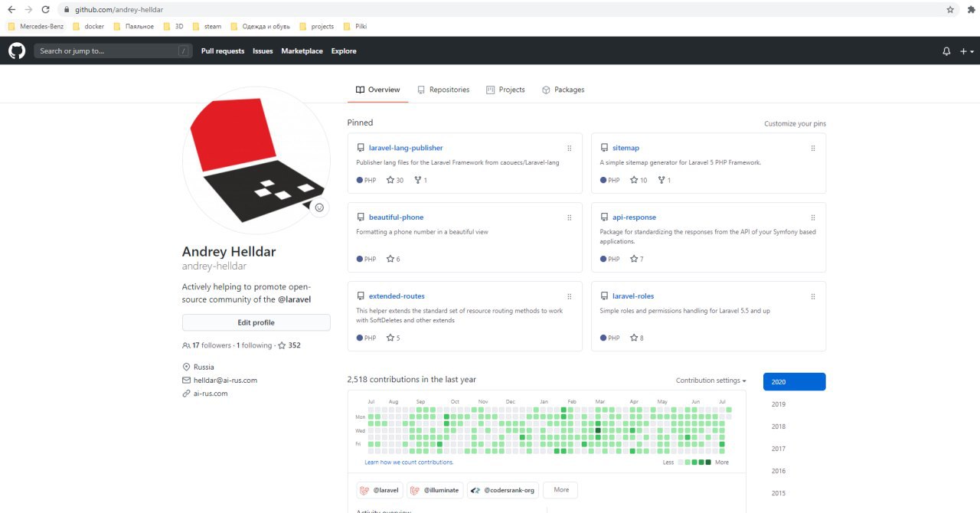Click the @laravel mention in bio
The image size is (980, 513).
pos(294,299)
